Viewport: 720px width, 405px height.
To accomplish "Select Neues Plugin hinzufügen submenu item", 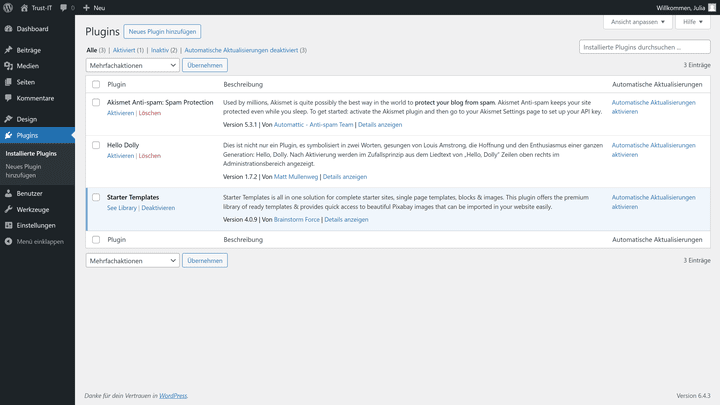I will [23, 171].
